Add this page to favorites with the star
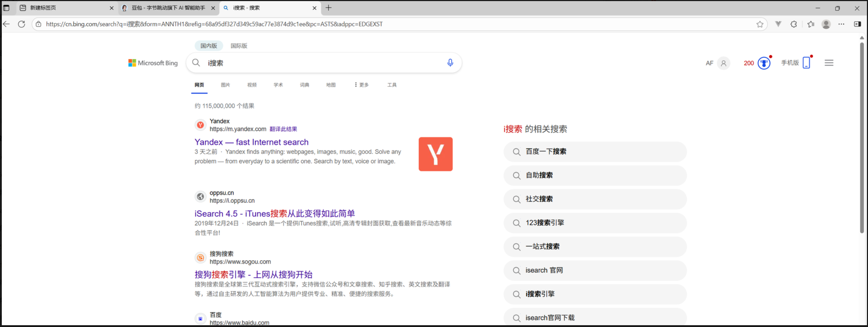868x327 pixels. pos(760,24)
